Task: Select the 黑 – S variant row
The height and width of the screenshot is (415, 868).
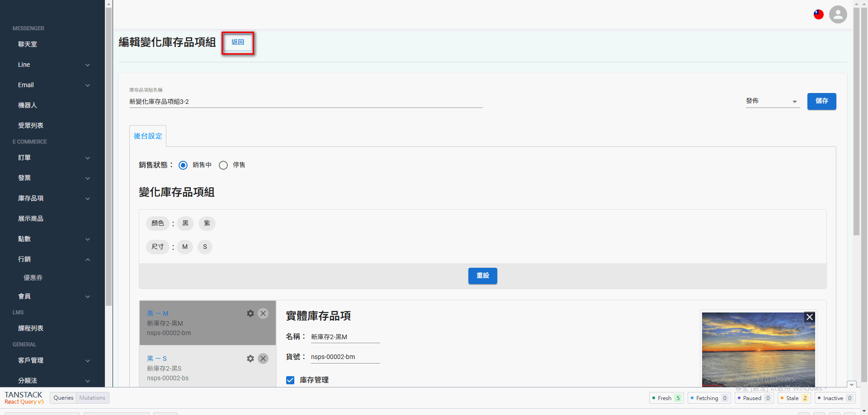Action: pos(208,366)
